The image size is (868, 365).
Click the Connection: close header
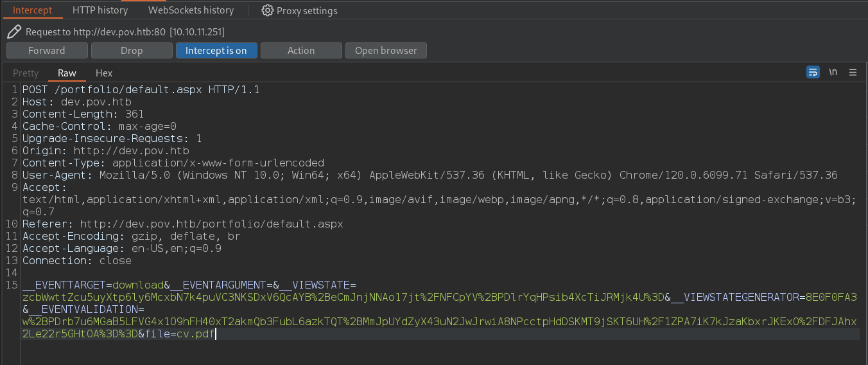[77, 261]
